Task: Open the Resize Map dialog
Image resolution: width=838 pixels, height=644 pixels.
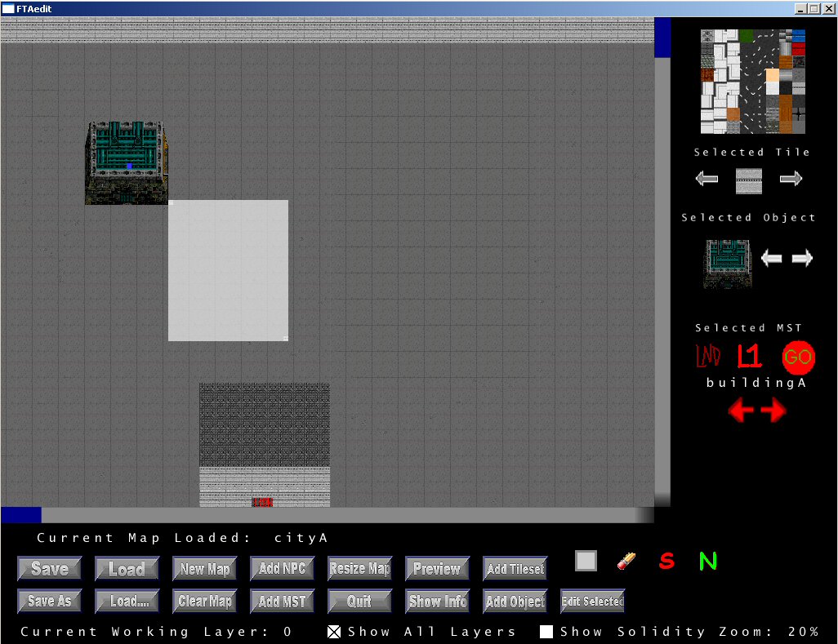Action: click(359, 569)
